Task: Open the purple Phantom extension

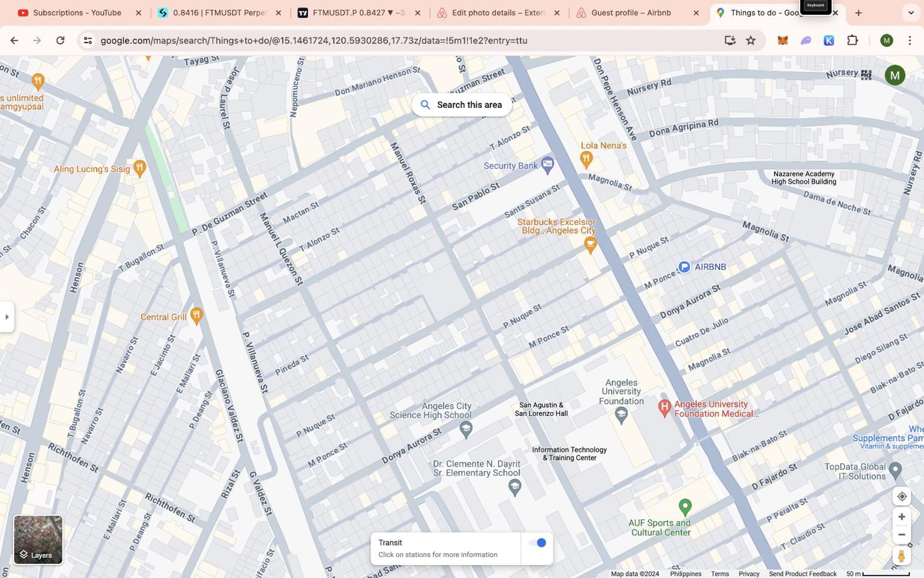Action: 806,40
